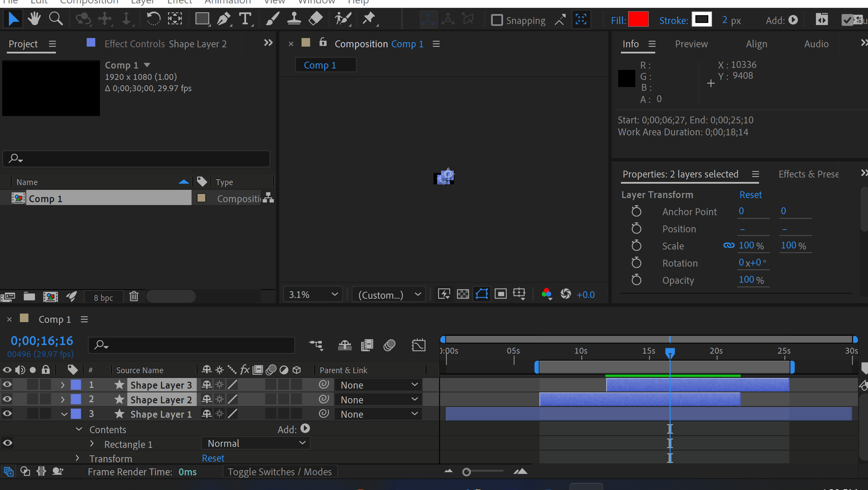Screen dimensions: 868x490
Task: Open Rectangle 1 Normal blend mode dropdown
Action: 256,443
